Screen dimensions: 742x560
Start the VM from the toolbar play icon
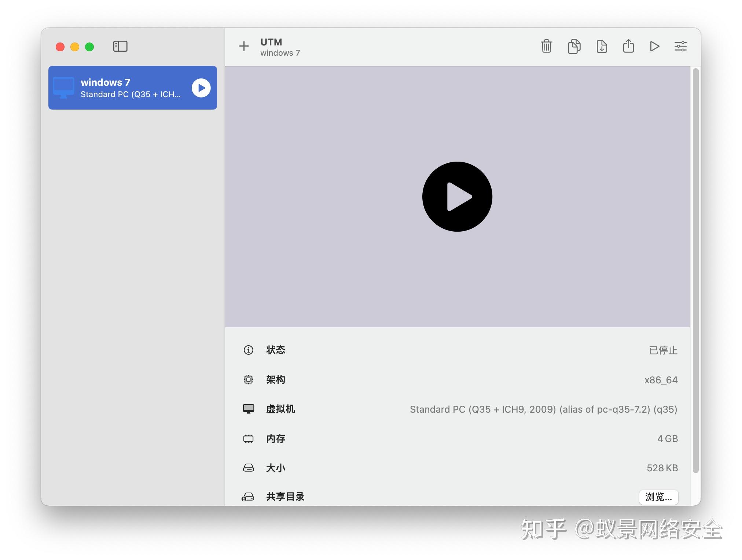(x=655, y=47)
